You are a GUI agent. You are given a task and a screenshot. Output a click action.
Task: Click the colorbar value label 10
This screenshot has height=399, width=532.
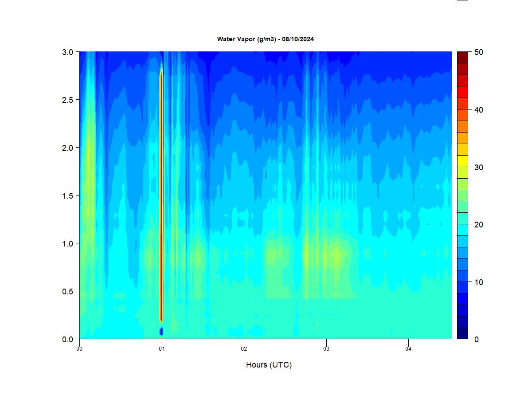click(478, 282)
